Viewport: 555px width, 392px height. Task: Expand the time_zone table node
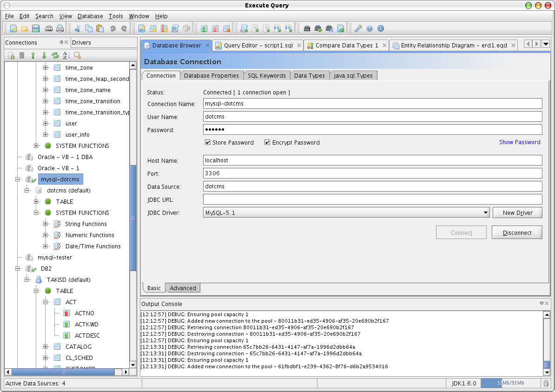point(45,67)
